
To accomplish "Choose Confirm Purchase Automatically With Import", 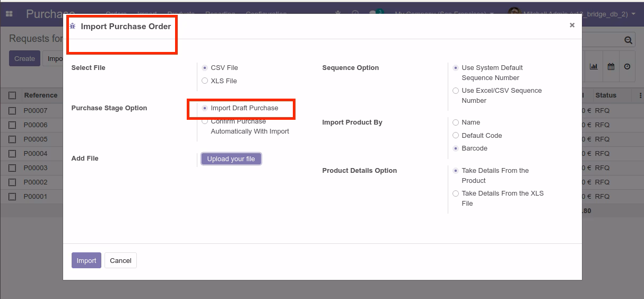I will (x=205, y=121).
